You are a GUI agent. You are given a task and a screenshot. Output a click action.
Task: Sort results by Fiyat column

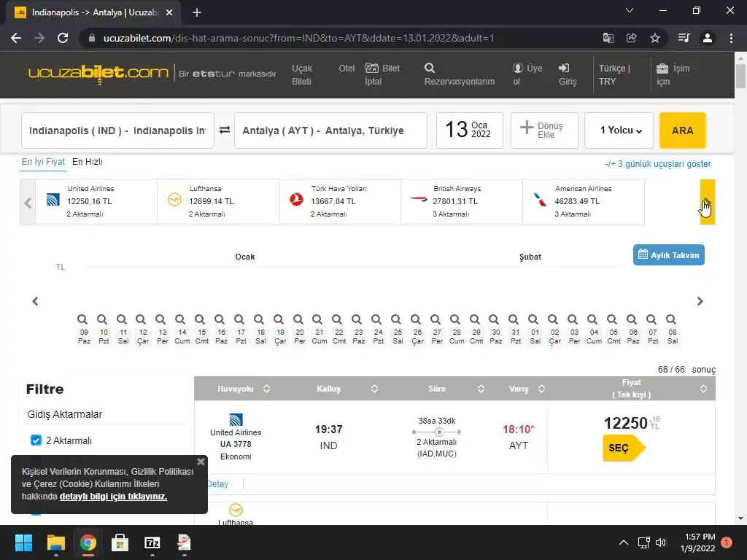(x=704, y=389)
